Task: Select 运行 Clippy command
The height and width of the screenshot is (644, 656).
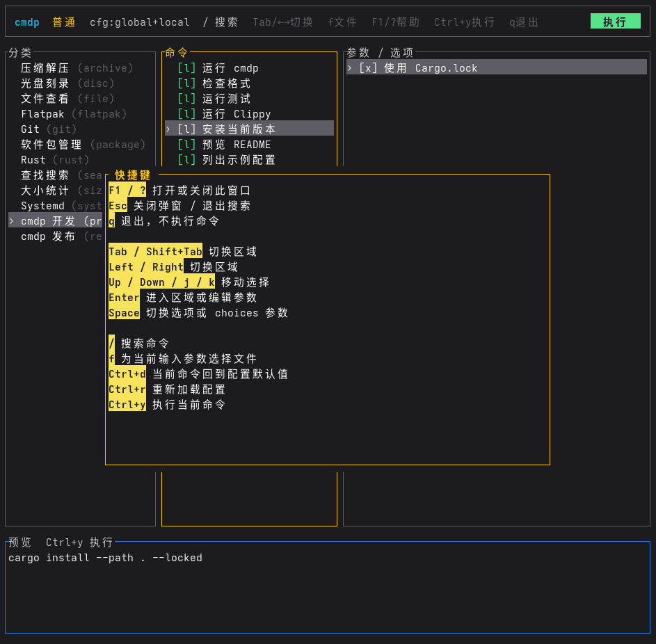Action: point(224,114)
